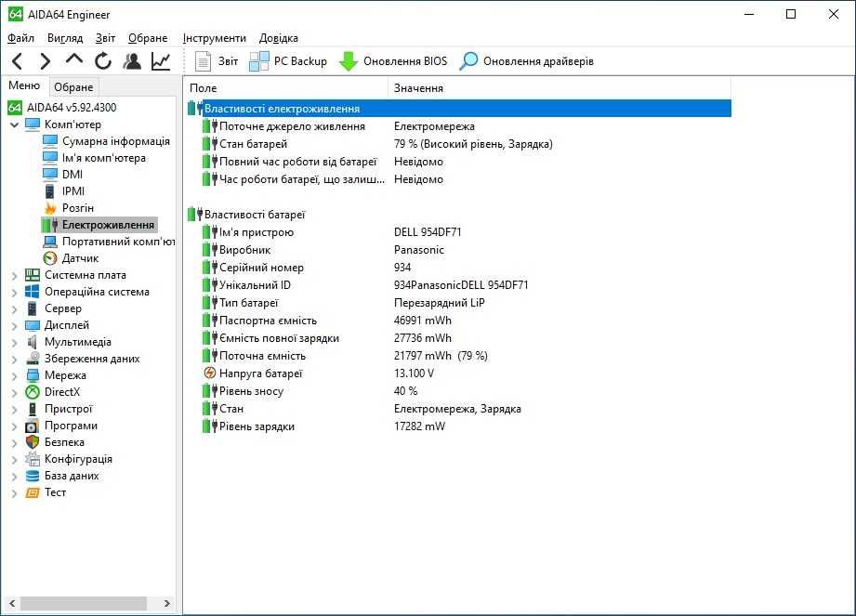Open the Обране menu in menu bar
The width and height of the screenshot is (856, 616).
coord(148,38)
